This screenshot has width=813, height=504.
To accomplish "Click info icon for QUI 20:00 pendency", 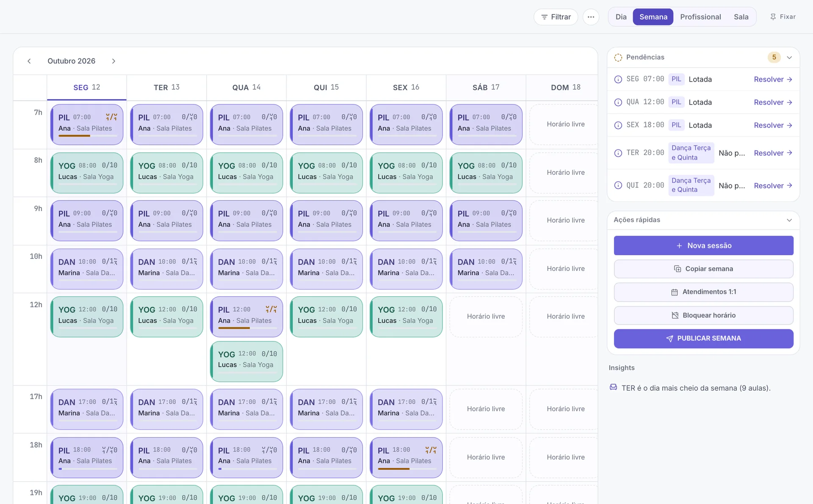I will 618,185.
